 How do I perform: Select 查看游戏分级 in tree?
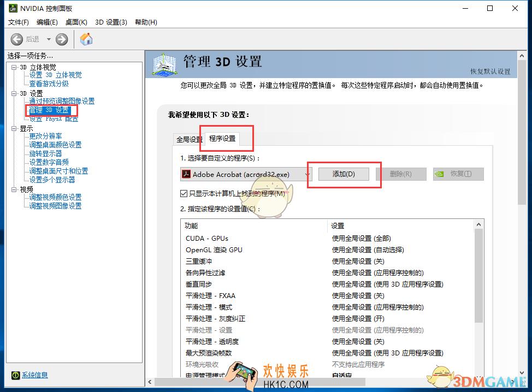tap(49, 84)
